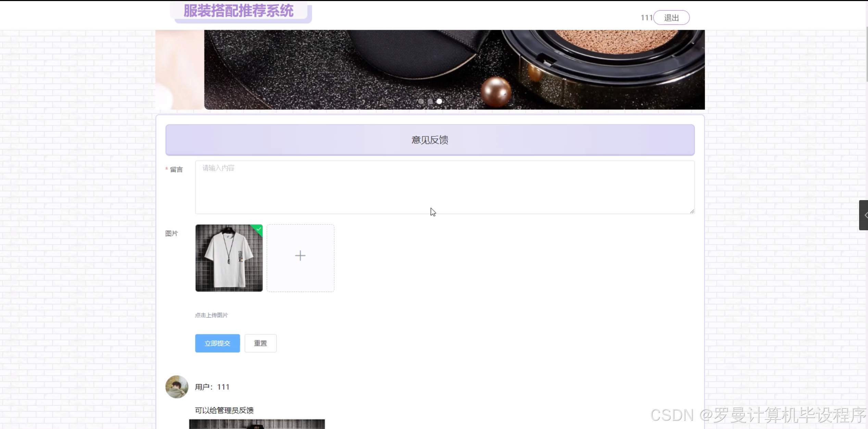Submit feedback with 立即提交 button
868x429 pixels.
[x=217, y=343]
